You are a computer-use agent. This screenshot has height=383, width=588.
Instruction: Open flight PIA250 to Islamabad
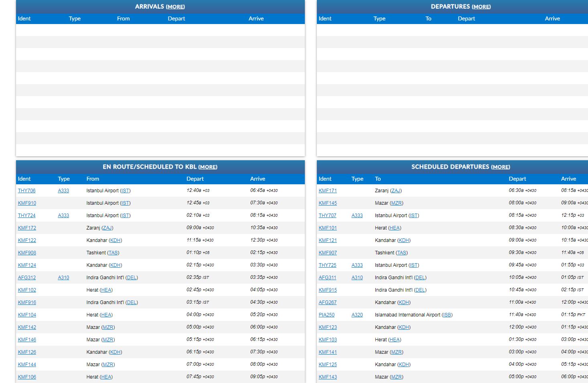[326, 315]
